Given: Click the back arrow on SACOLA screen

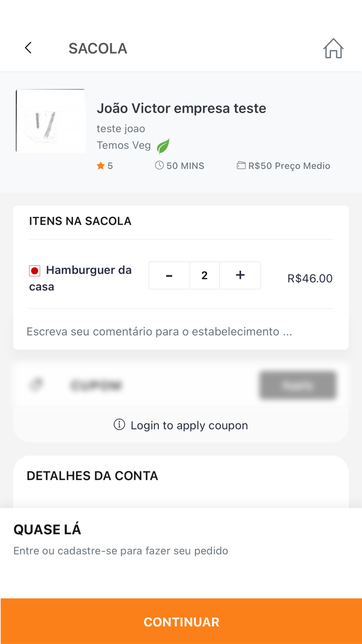Looking at the screenshot, I should pos(28,47).
